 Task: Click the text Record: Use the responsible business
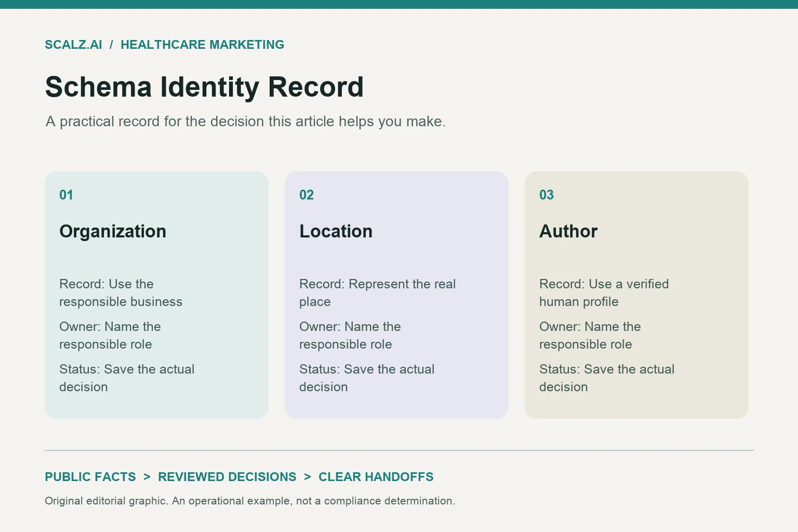coord(121,293)
